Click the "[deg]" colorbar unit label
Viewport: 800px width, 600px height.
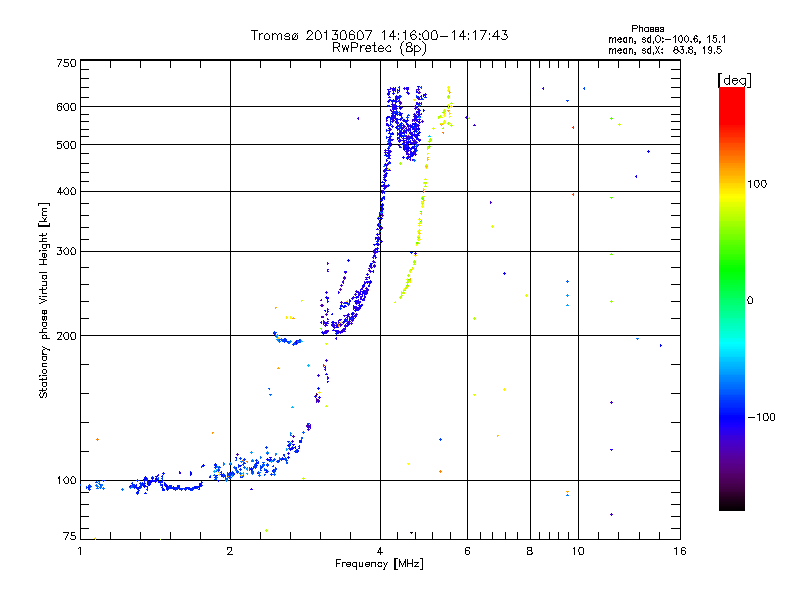[734, 80]
